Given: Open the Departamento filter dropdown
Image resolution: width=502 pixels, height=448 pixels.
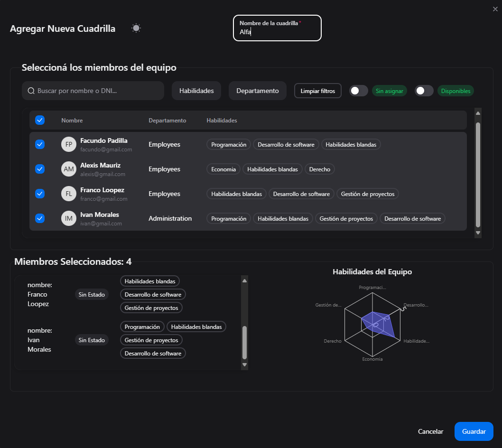Looking at the screenshot, I should [258, 91].
